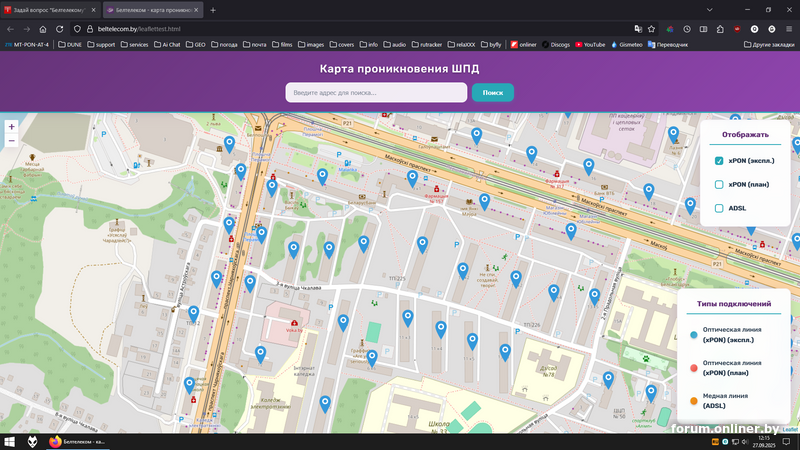Zoom out on the map
Viewport: 800px width, 450px height.
[11, 141]
